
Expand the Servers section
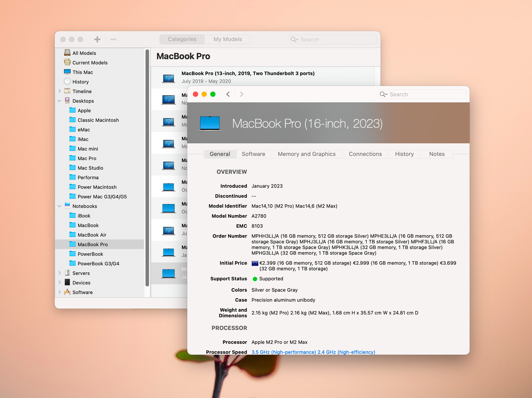point(60,273)
